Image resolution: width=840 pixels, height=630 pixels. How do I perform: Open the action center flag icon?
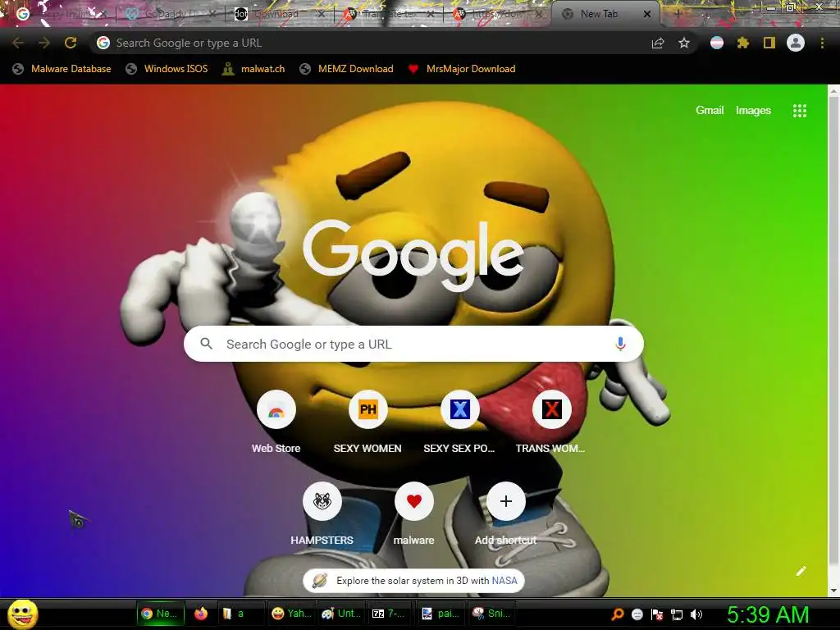(x=657, y=614)
